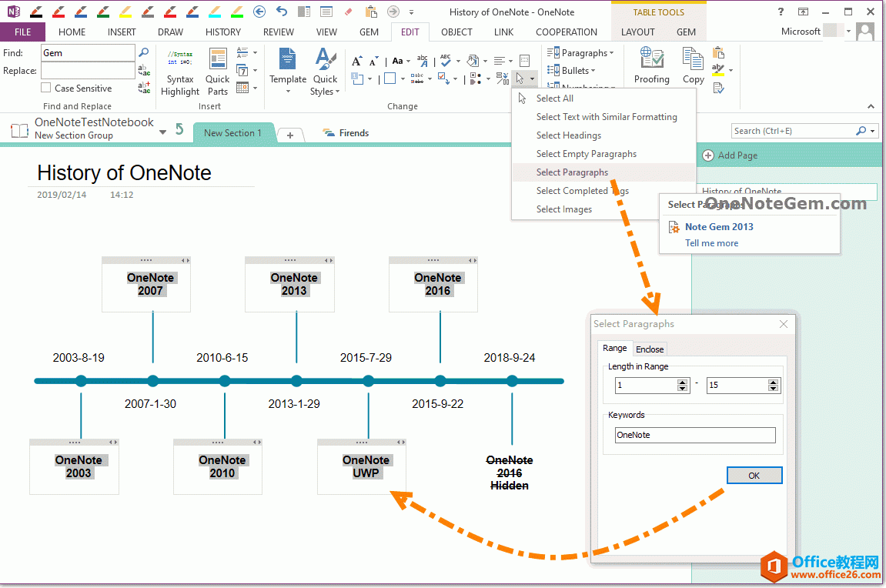Screen dimensions: 886x588
Task: Select the black pen in quick access toolbar
Action: pyautogui.click(x=36, y=12)
